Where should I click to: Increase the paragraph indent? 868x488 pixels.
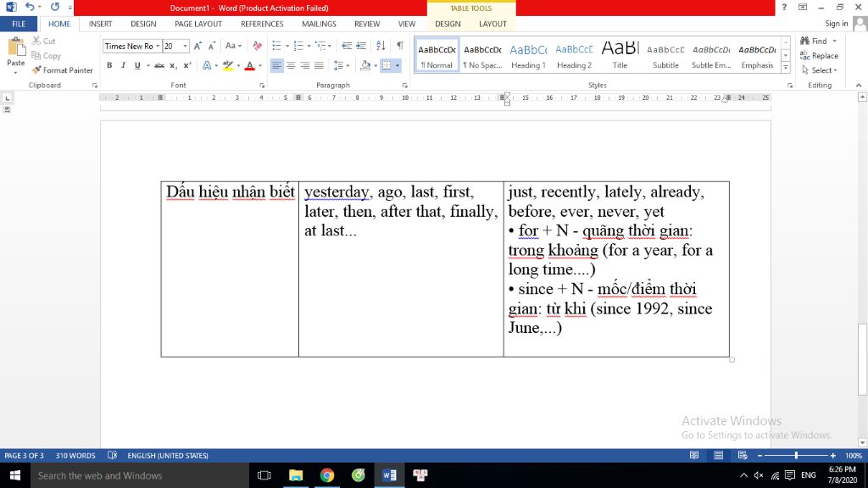coord(361,46)
